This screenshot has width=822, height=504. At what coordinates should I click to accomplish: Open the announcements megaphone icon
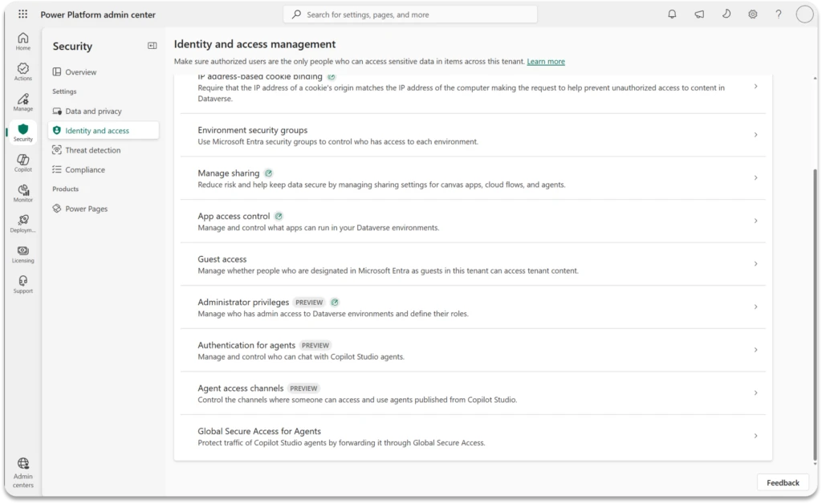[x=699, y=14]
